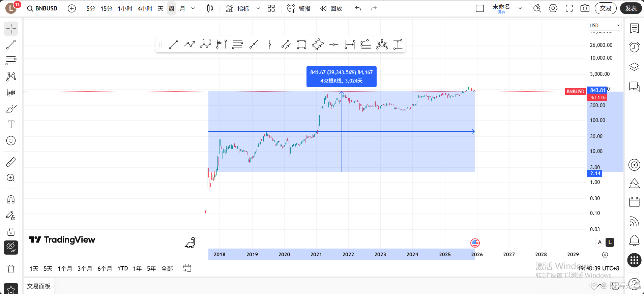Select the rotated rectangle drawing tool
The width and height of the screenshot is (644, 294).
click(x=318, y=44)
